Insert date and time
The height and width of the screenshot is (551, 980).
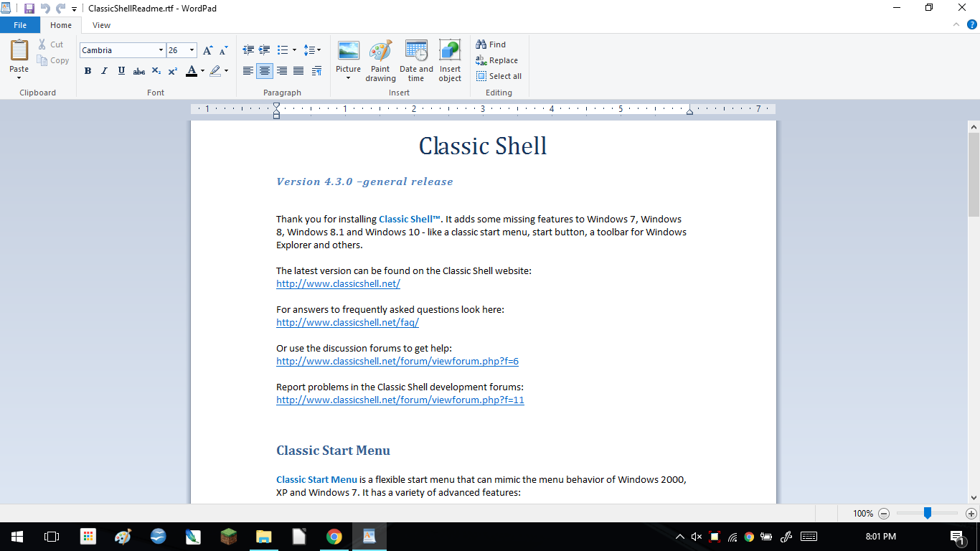[x=416, y=61]
